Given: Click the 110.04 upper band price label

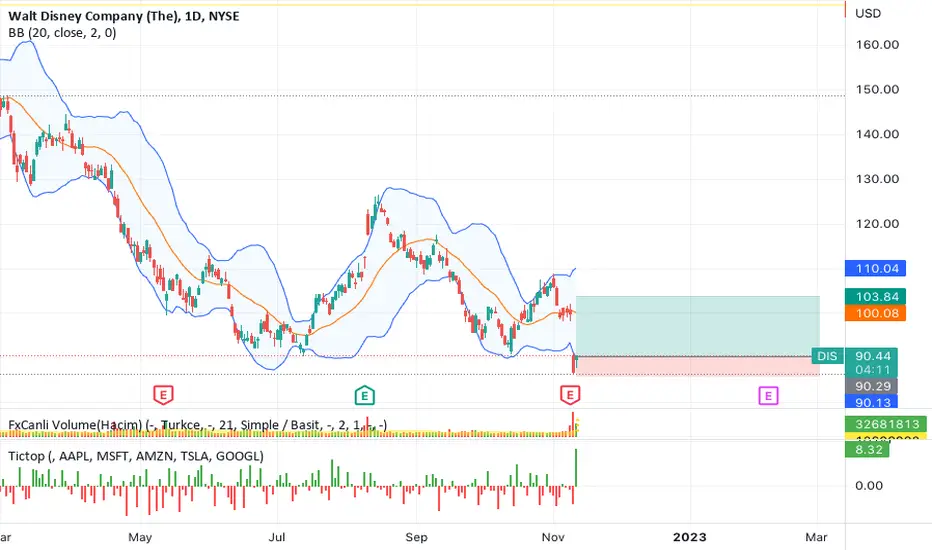Looking at the screenshot, I should pos(876,268).
